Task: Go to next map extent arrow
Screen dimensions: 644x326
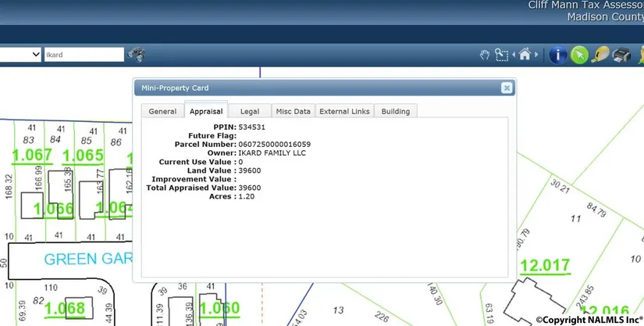Action: pyautogui.click(x=536, y=55)
